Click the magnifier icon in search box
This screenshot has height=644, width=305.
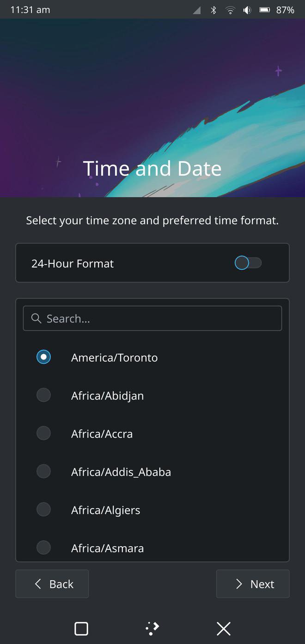click(x=36, y=318)
